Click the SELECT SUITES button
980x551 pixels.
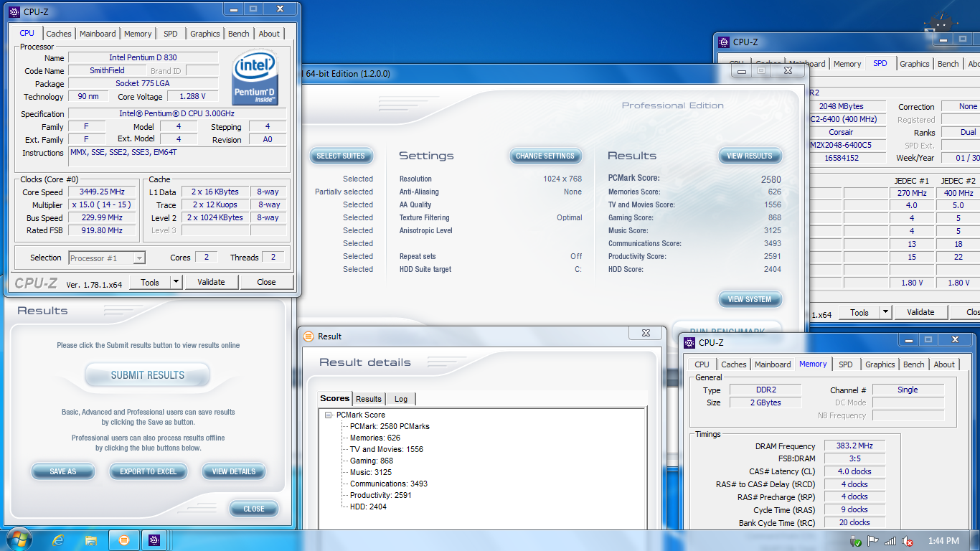[341, 156]
